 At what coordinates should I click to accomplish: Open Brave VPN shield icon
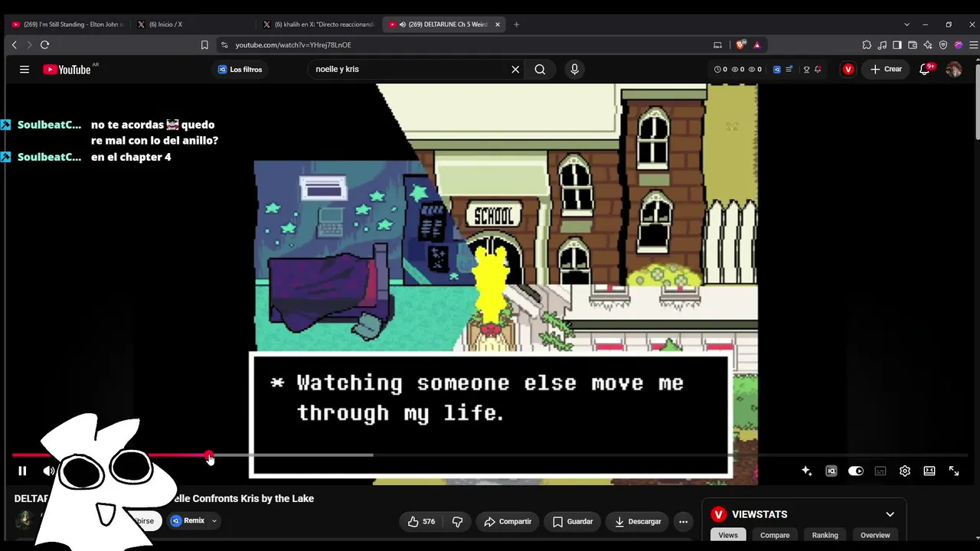tap(943, 45)
